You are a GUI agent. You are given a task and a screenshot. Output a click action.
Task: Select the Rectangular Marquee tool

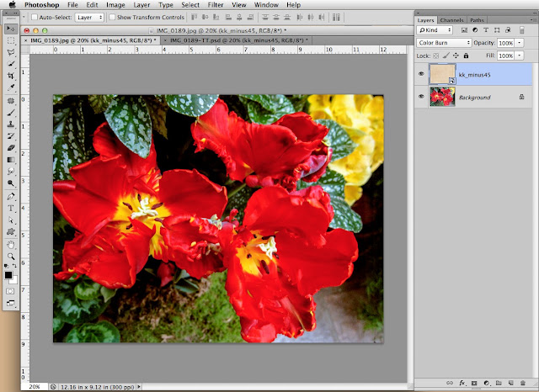[11, 41]
